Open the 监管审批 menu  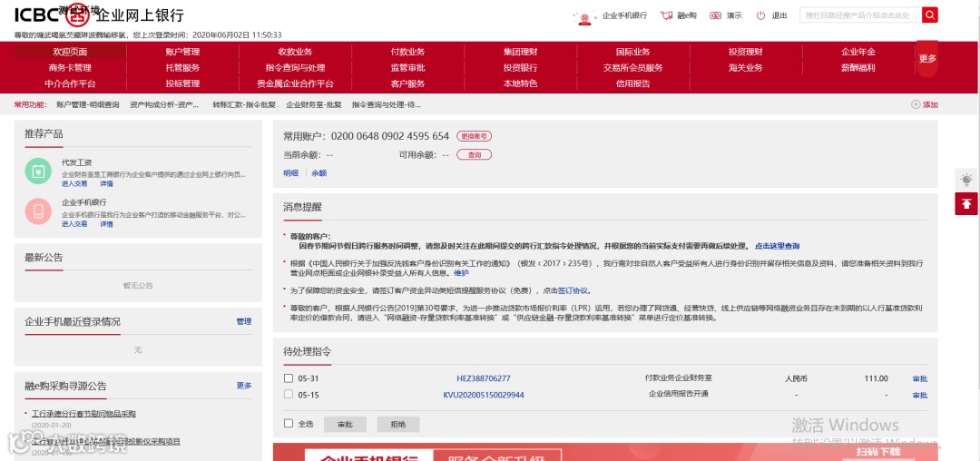click(x=407, y=67)
